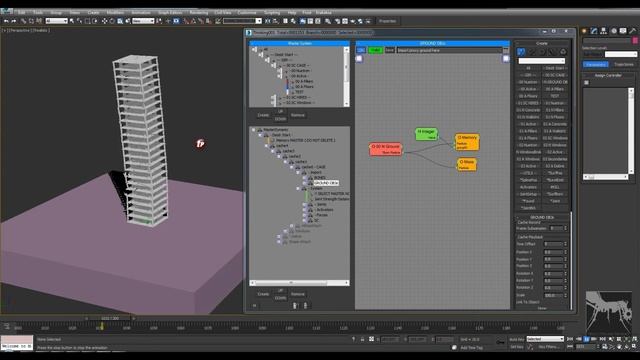
Task: Click Remove under the Master System tree
Action: [298, 115]
